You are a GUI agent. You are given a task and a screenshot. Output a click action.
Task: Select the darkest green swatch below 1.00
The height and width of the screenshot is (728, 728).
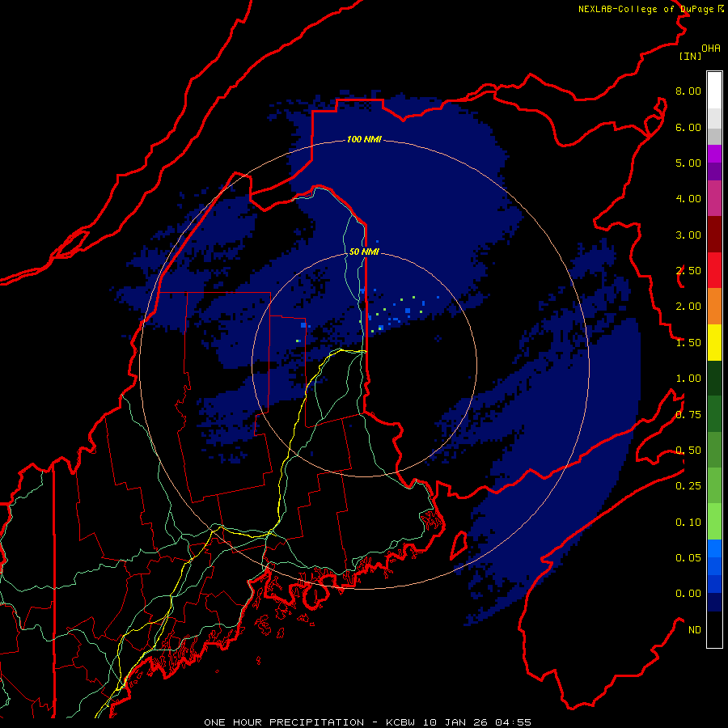click(714, 378)
